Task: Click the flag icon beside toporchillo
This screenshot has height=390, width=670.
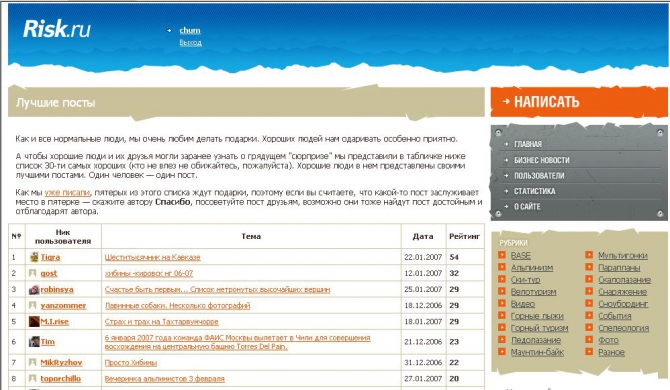Action: click(x=32, y=378)
